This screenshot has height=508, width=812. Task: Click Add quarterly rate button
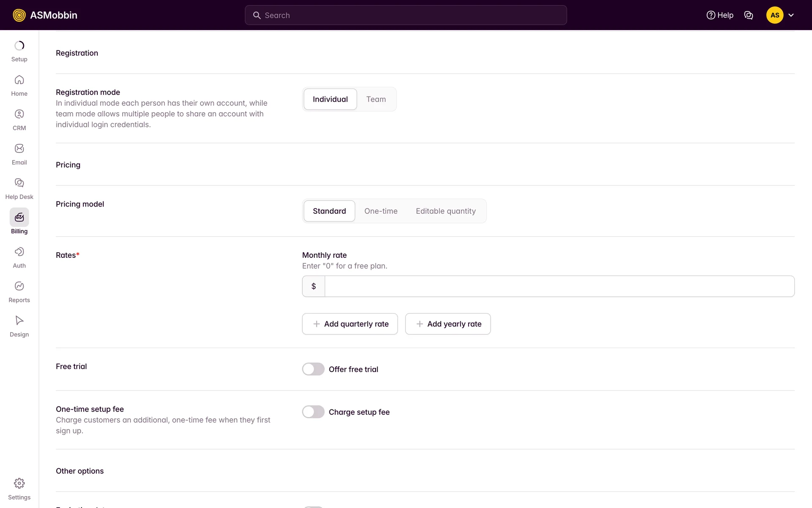(x=350, y=324)
